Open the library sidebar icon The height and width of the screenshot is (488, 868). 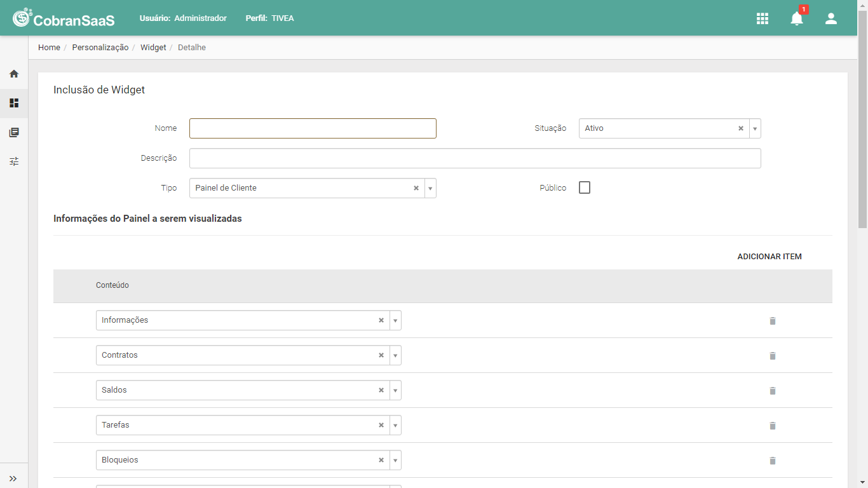point(14,132)
